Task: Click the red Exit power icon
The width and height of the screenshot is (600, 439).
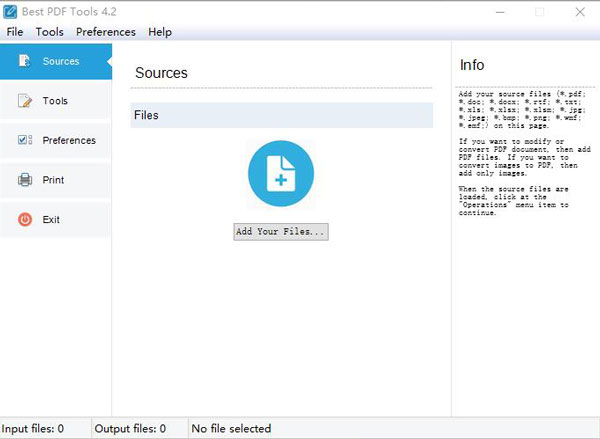Action: 25,219
